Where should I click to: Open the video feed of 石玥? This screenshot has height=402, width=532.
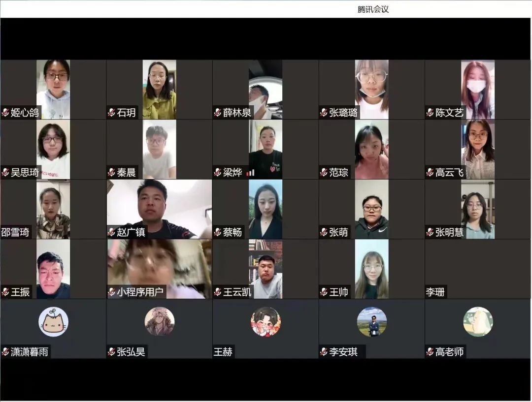[160, 90]
